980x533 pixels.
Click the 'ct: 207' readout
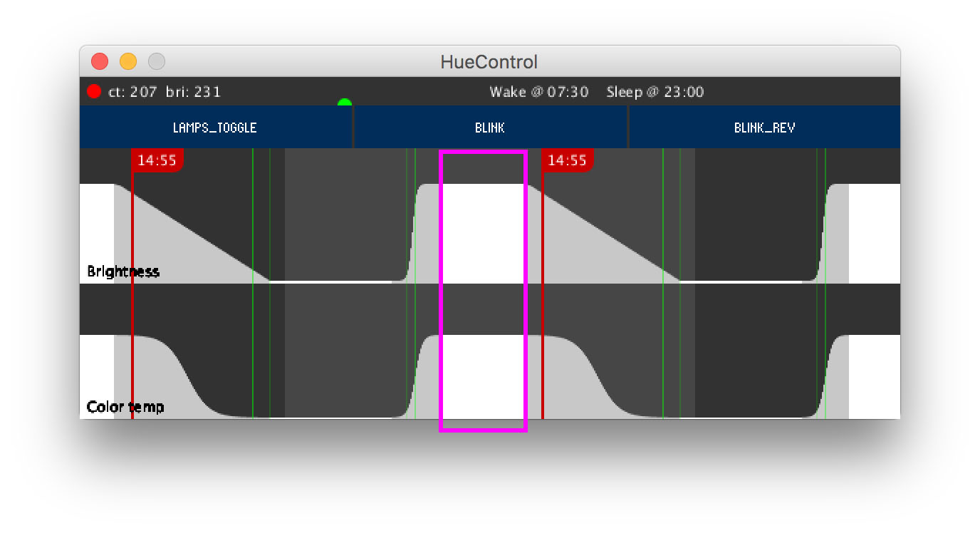[132, 92]
